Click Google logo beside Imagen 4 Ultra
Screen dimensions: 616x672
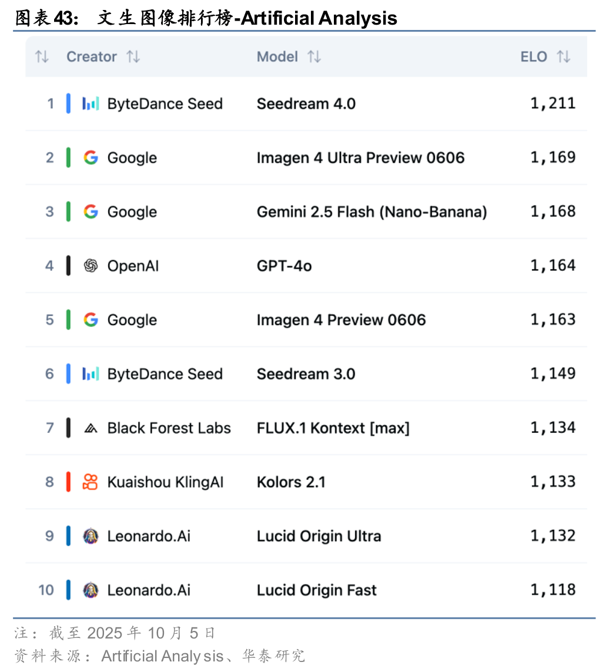pos(91,157)
